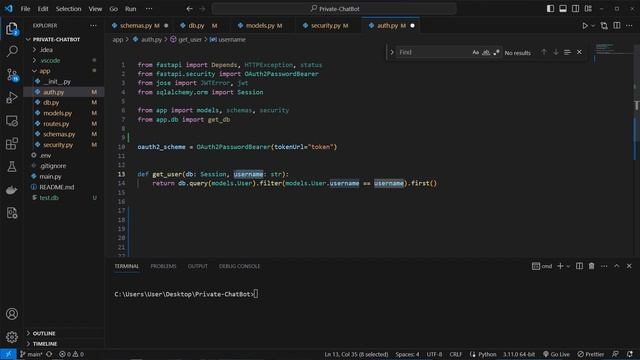Toggle the bottom panel layout icon
The width and height of the screenshot is (640, 360).
click(563, 9)
